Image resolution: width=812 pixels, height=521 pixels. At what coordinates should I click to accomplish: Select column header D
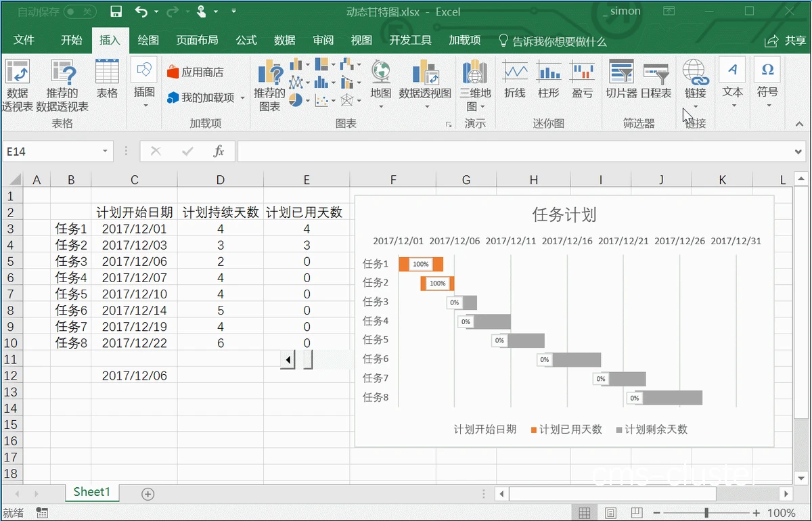coord(221,179)
